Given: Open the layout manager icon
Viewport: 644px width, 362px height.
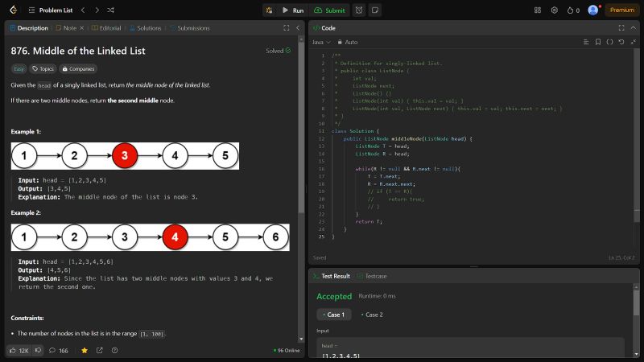Looking at the screenshot, I should (x=538, y=10).
